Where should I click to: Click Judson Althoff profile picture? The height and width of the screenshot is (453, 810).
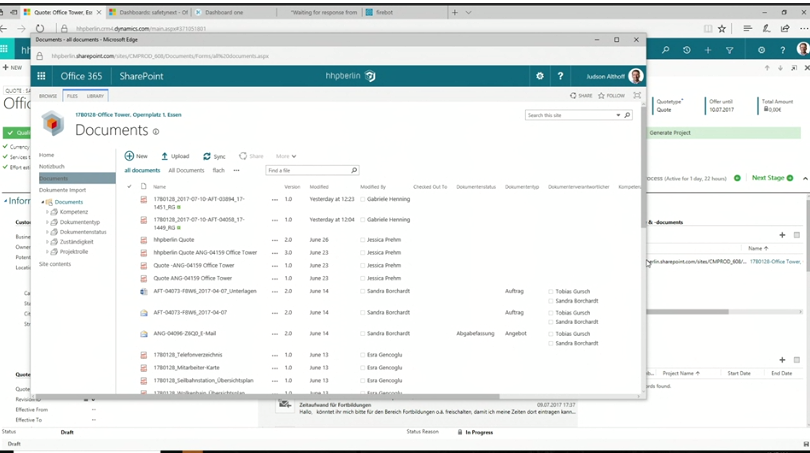tap(636, 76)
